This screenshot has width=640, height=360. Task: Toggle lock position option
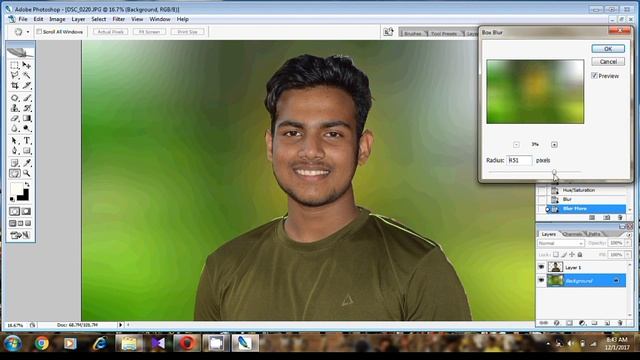[572, 255]
